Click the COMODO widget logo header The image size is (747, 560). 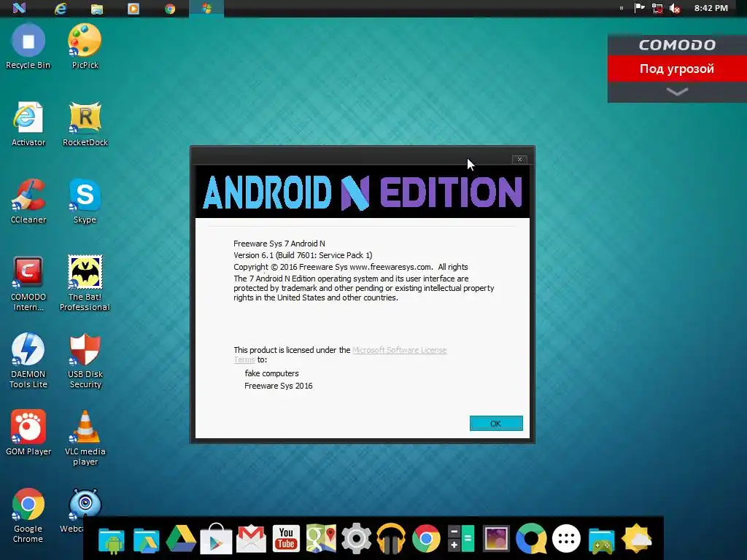[x=677, y=44]
